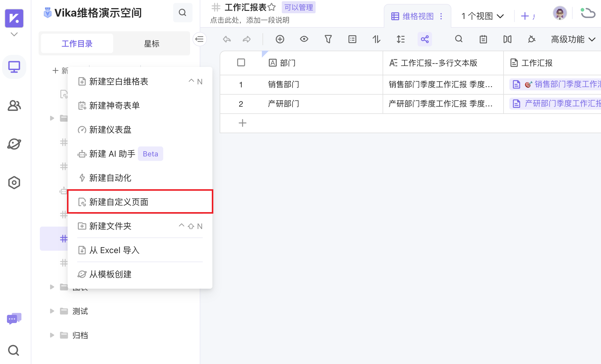601x364 pixels.
Task: Open the sort tool
Action: [376, 39]
